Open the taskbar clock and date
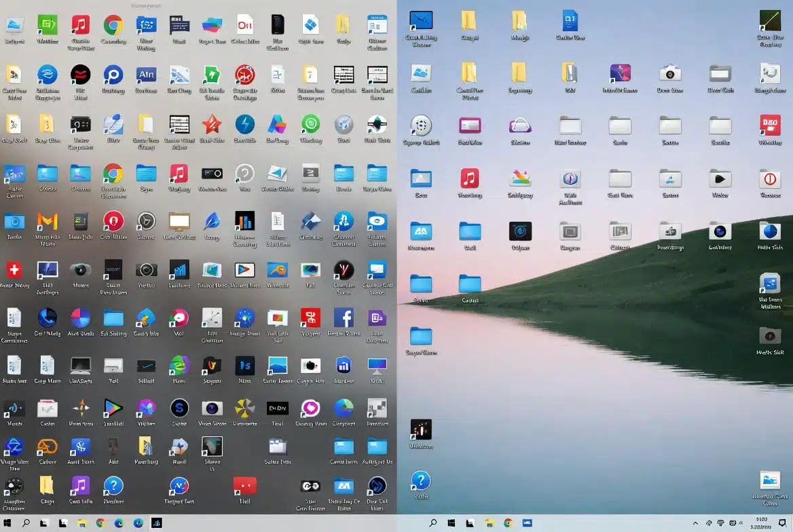 (x=761, y=523)
